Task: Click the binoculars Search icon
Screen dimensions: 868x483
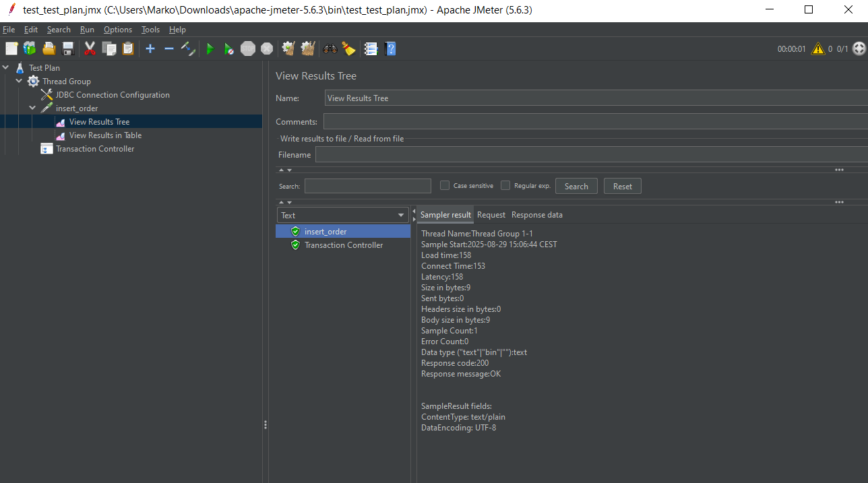Action: tap(330, 49)
